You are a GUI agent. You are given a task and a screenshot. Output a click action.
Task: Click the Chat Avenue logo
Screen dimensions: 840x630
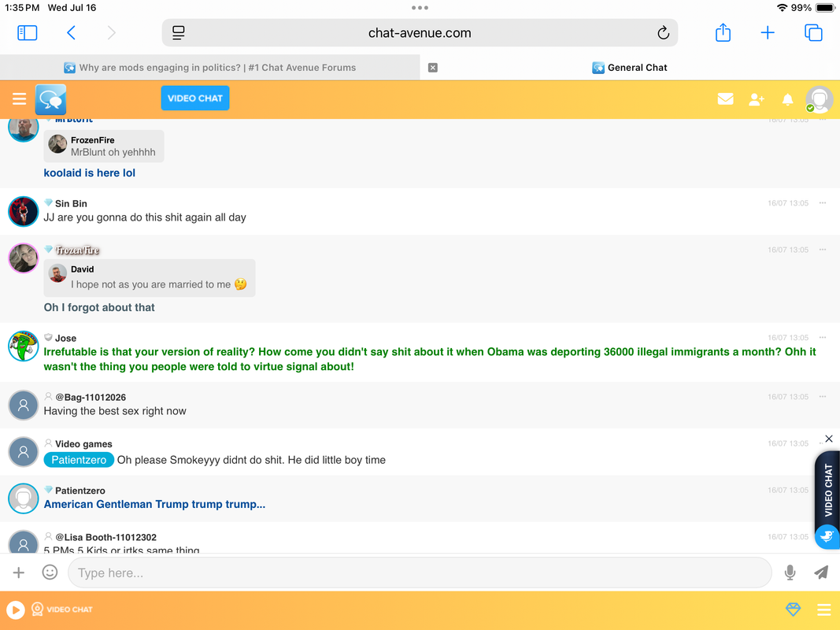[51, 99]
